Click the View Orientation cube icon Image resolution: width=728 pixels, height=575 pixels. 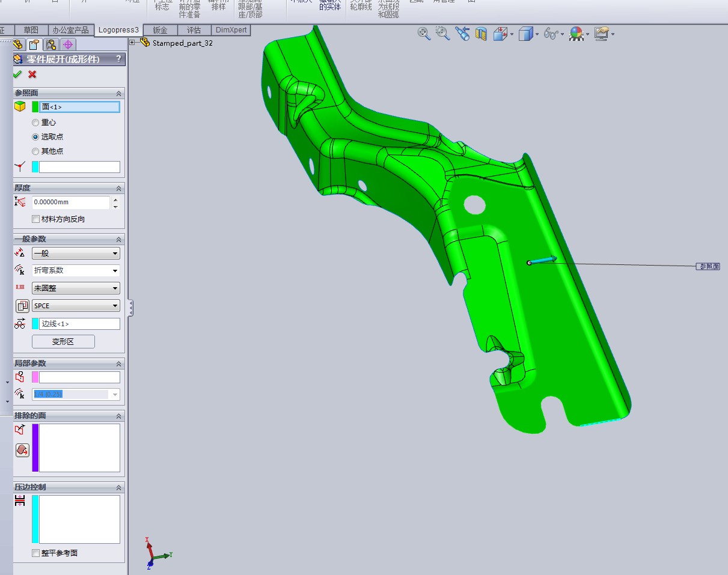coord(500,34)
